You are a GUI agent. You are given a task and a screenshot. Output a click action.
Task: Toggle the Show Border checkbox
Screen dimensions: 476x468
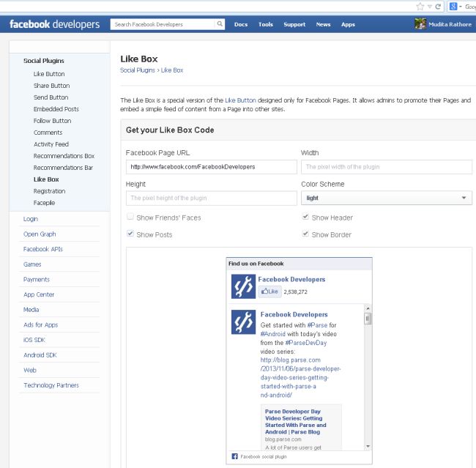tap(305, 234)
